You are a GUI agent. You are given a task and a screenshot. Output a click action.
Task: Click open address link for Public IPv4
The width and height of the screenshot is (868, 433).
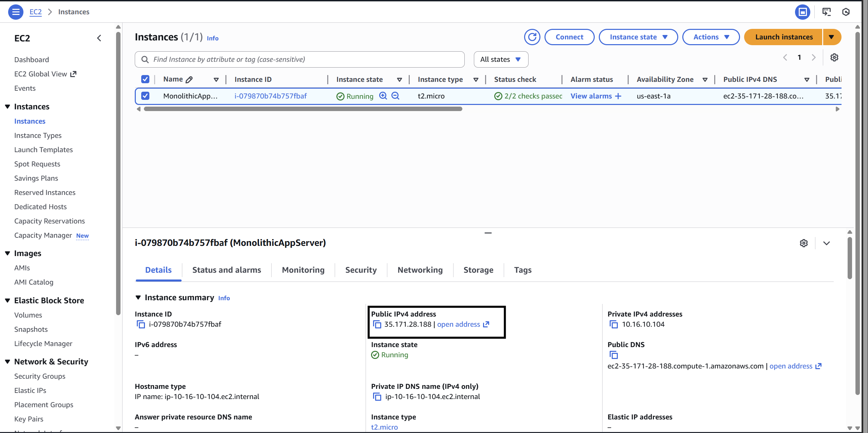(x=459, y=324)
